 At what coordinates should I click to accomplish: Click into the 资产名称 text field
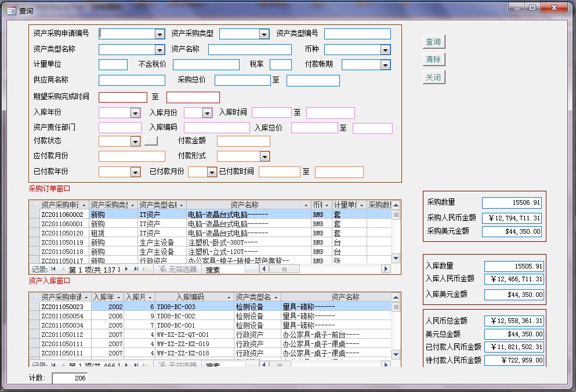point(250,50)
